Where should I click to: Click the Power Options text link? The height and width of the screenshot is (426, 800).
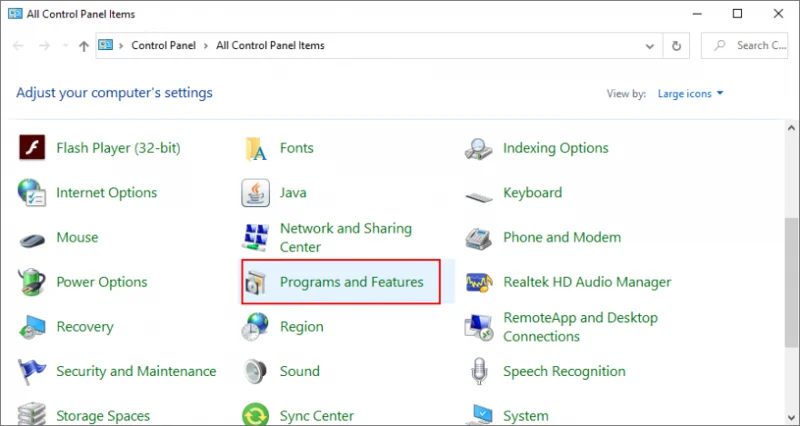tap(102, 282)
